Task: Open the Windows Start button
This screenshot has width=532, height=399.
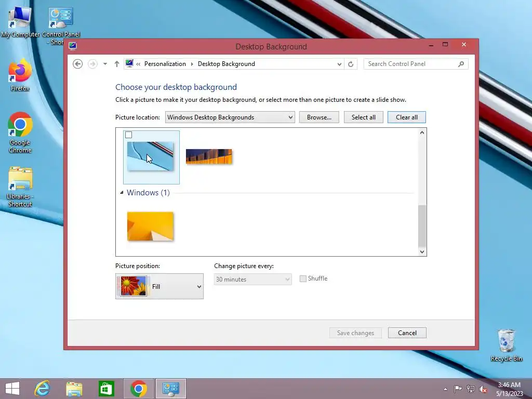Action: [x=12, y=389]
